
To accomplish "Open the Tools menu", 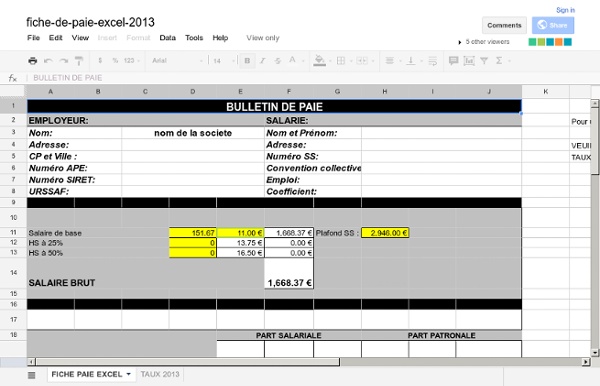I will click(x=194, y=38).
